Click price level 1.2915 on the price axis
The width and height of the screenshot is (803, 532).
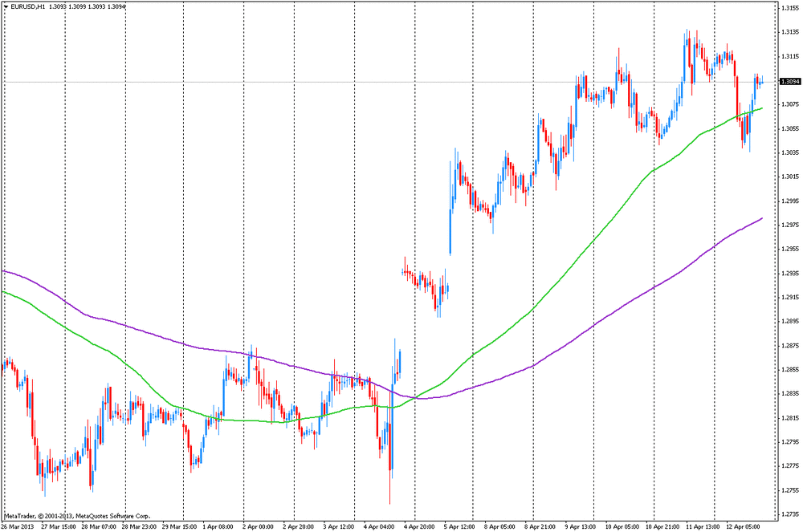pos(789,297)
